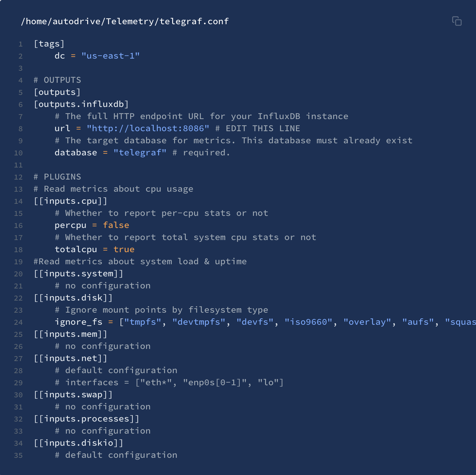
Task: Click the "us-east-1" string value
Action: coord(110,56)
